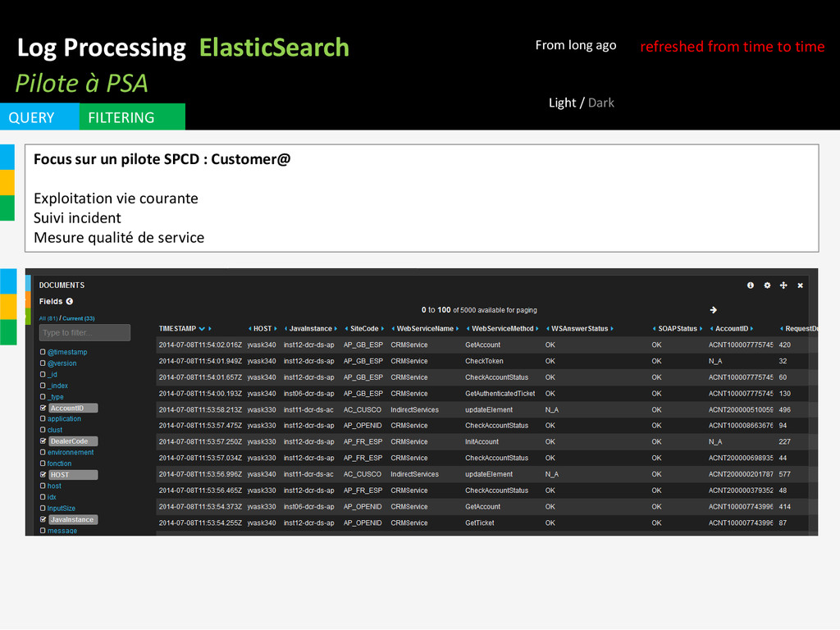Image resolution: width=840 pixels, height=630 pixels.
Task: Uncheck the JavaInstance field checkbox
Action: pos(43,519)
